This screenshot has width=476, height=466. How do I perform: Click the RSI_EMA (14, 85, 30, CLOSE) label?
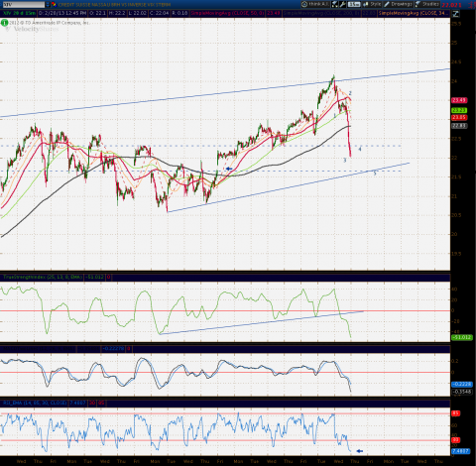coord(35,404)
